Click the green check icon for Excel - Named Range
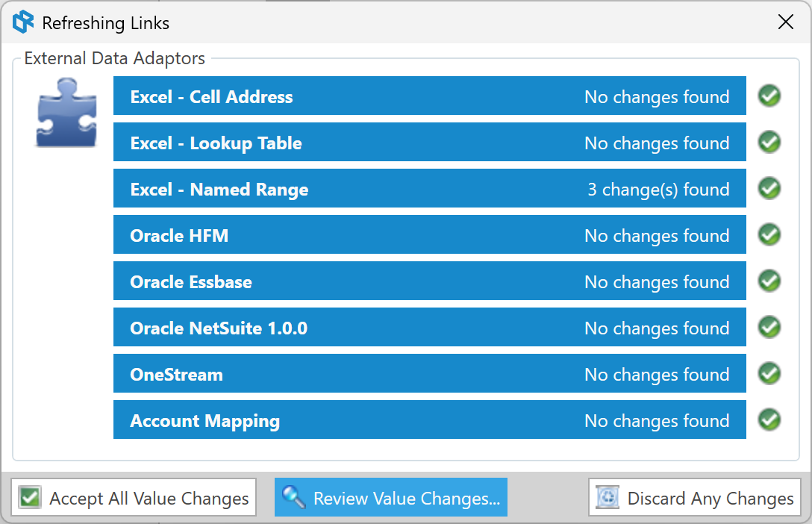This screenshot has height=524, width=812. (x=769, y=188)
